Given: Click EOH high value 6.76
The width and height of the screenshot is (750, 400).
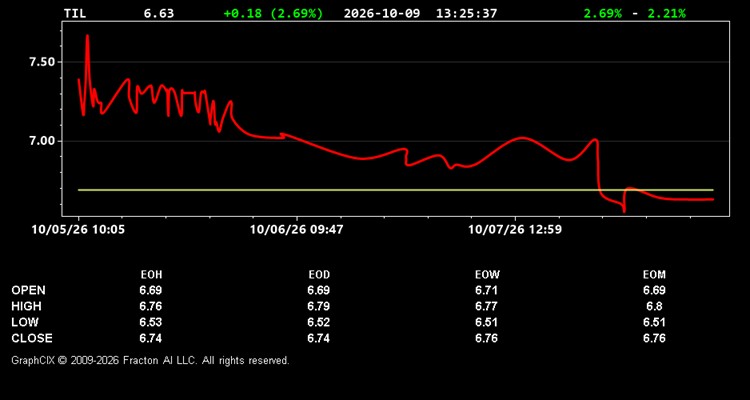Looking at the screenshot, I should pyautogui.click(x=151, y=306).
